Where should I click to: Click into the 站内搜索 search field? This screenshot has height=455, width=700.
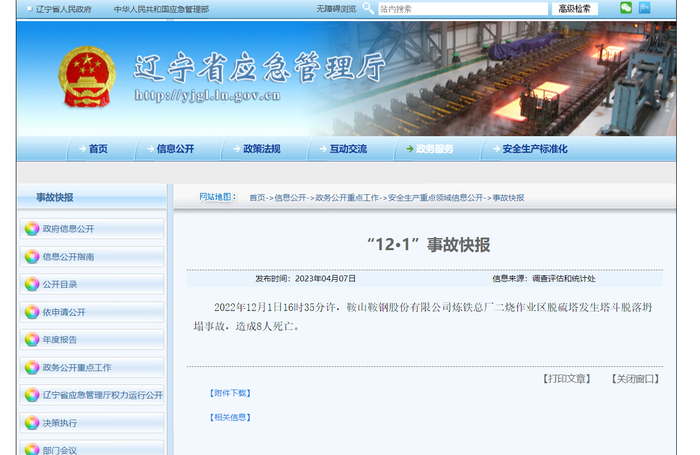click(x=463, y=8)
